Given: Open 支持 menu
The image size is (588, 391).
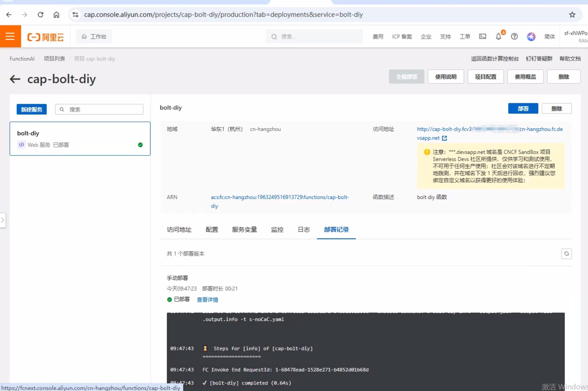Looking at the screenshot, I should [445, 37].
